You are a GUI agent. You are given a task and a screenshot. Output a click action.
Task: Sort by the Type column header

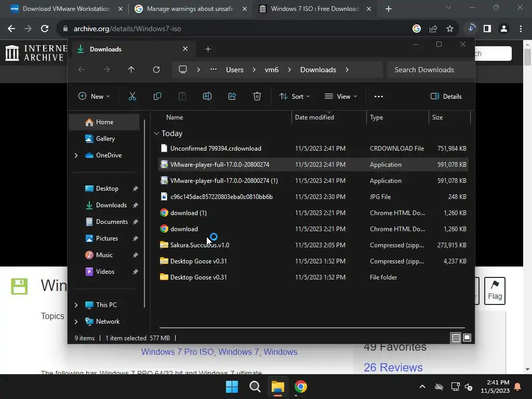click(397, 117)
